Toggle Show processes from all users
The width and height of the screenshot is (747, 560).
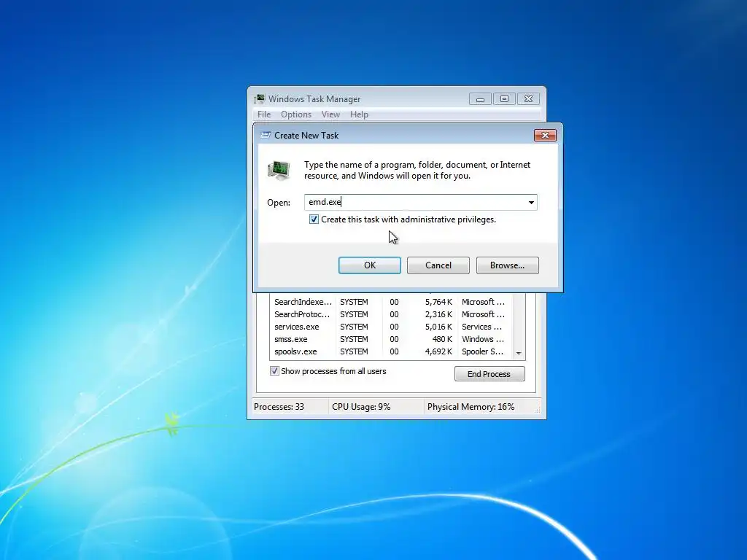click(274, 371)
